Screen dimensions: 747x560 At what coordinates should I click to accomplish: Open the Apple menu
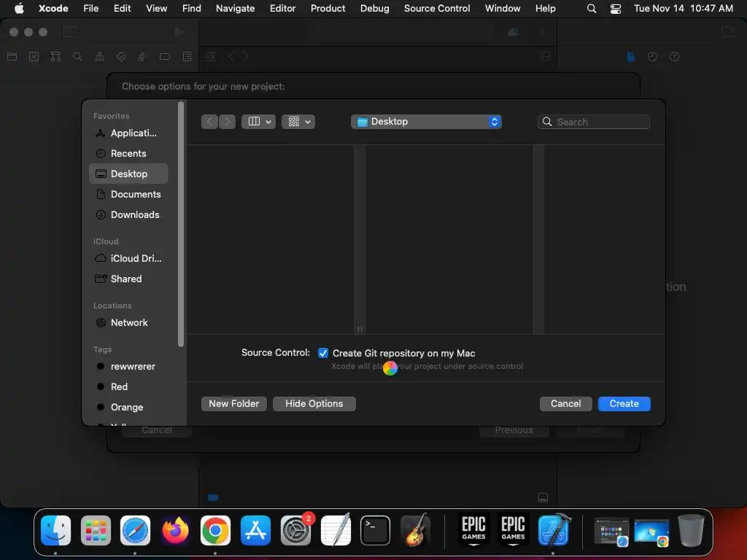tap(19, 8)
